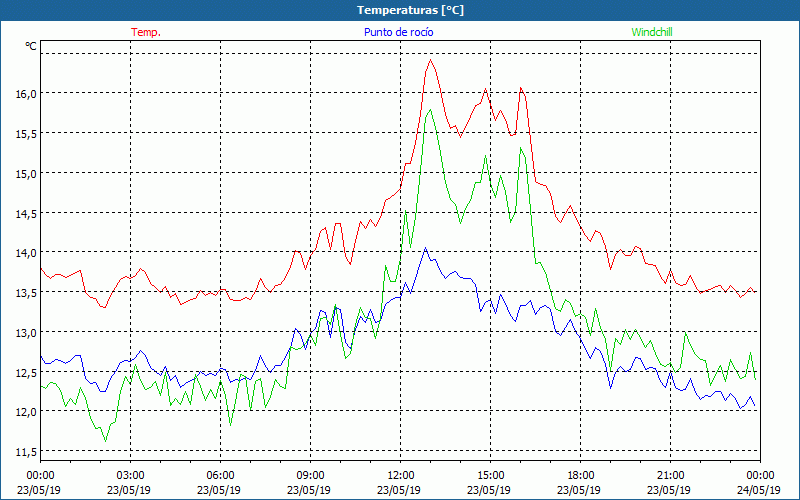The width and height of the screenshot is (800, 500).
Task: Click the 21:00 time axis label
Action: click(x=670, y=476)
